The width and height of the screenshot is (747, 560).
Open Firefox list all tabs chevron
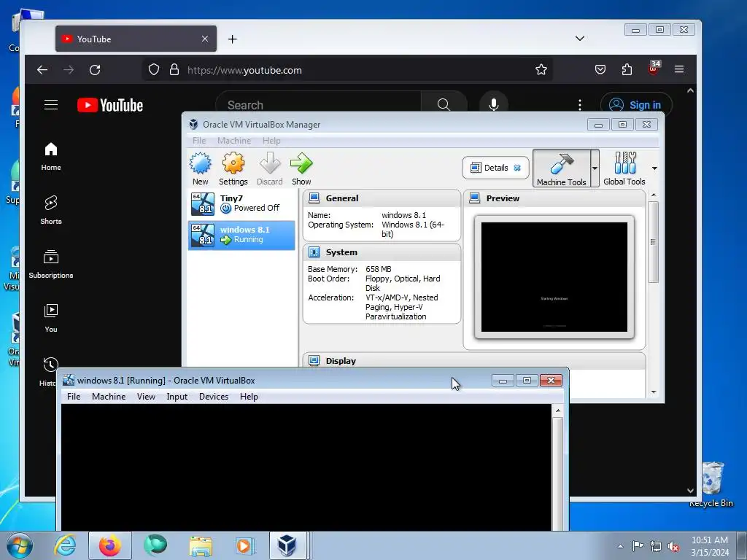(580, 39)
